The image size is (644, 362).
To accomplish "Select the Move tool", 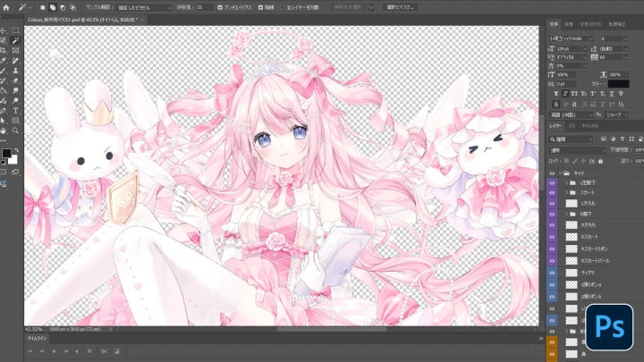I will click(x=4, y=30).
